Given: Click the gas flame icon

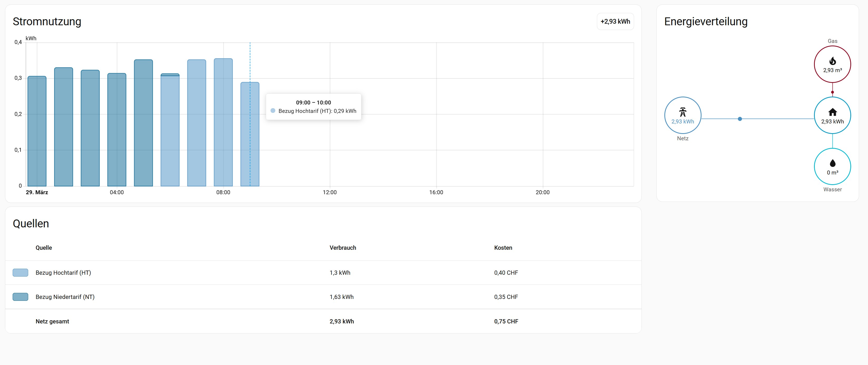Looking at the screenshot, I should pyautogui.click(x=832, y=61).
